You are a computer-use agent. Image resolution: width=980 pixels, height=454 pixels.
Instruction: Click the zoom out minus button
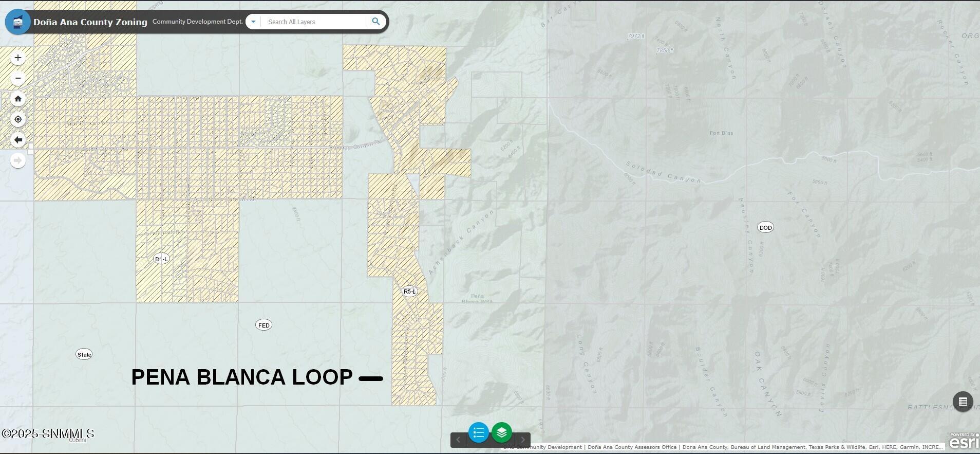click(x=18, y=78)
